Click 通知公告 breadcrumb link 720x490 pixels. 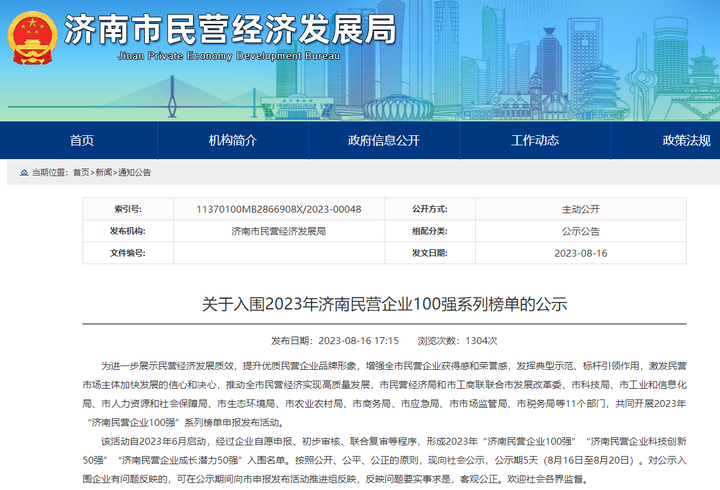pyautogui.click(x=134, y=173)
